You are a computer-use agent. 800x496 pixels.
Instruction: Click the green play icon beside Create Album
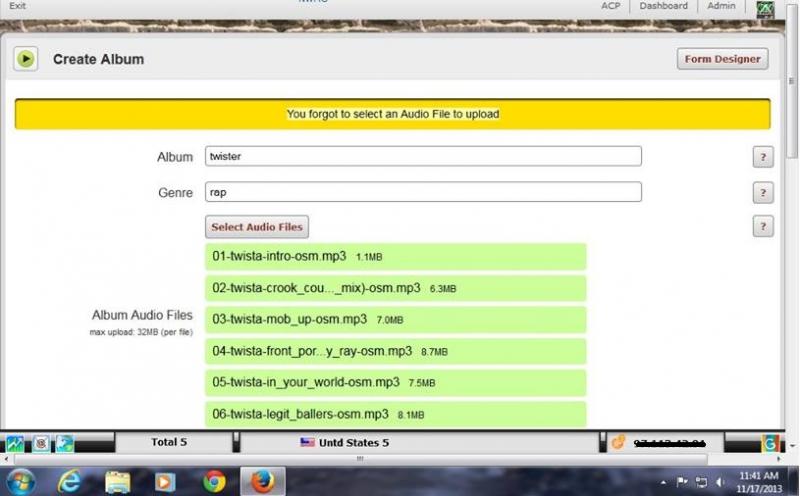tap(26, 59)
